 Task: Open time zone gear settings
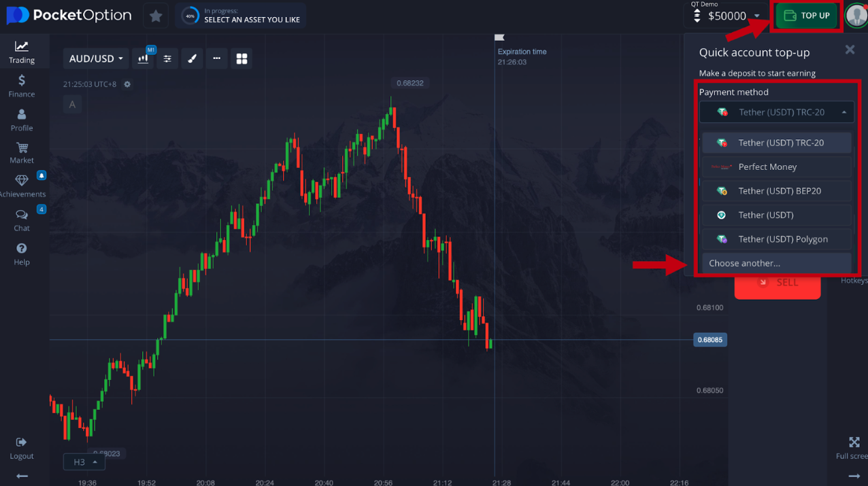pos(127,84)
